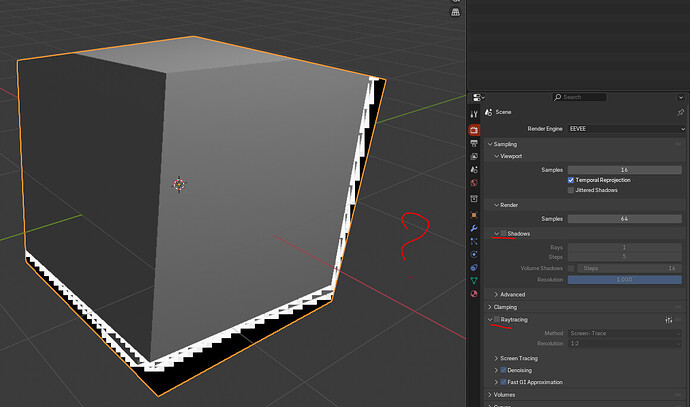The height and width of the screenshot is (407, 690).
Task: Open the Scene properties tab
Action: point(474,170)
